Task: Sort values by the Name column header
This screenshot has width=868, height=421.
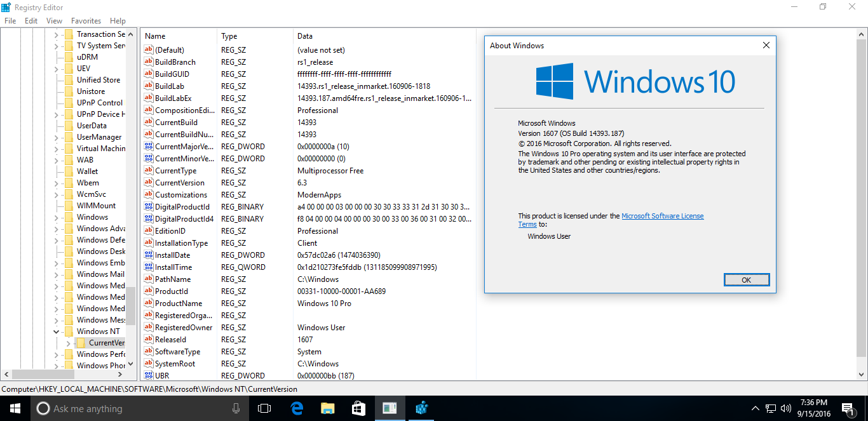Action: (x=179, y=36)
